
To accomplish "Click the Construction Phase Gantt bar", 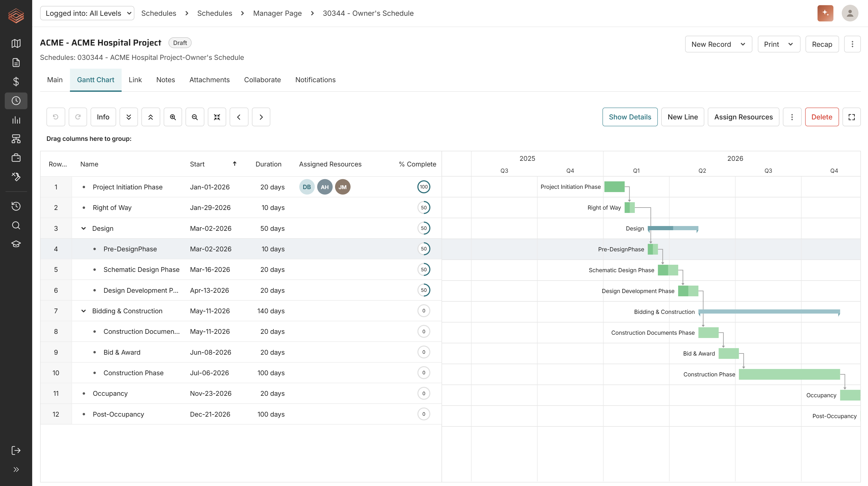I will click(x=789, y=374).
